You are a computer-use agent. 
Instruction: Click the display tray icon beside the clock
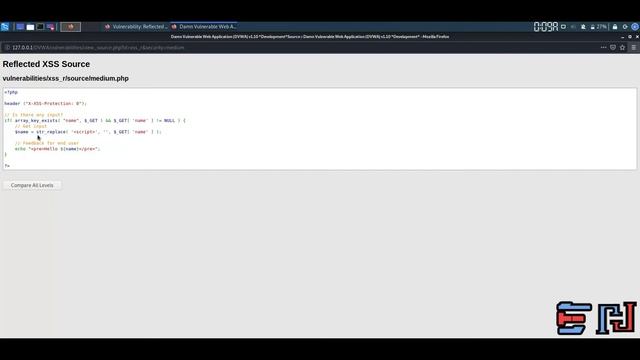(563, 27)
